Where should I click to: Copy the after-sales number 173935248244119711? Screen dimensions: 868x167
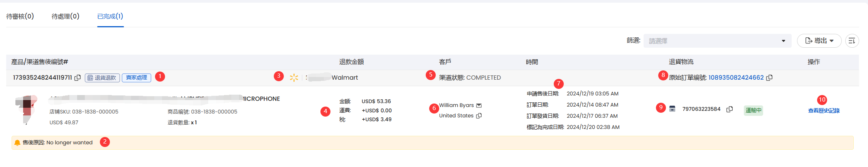(78, 78)
